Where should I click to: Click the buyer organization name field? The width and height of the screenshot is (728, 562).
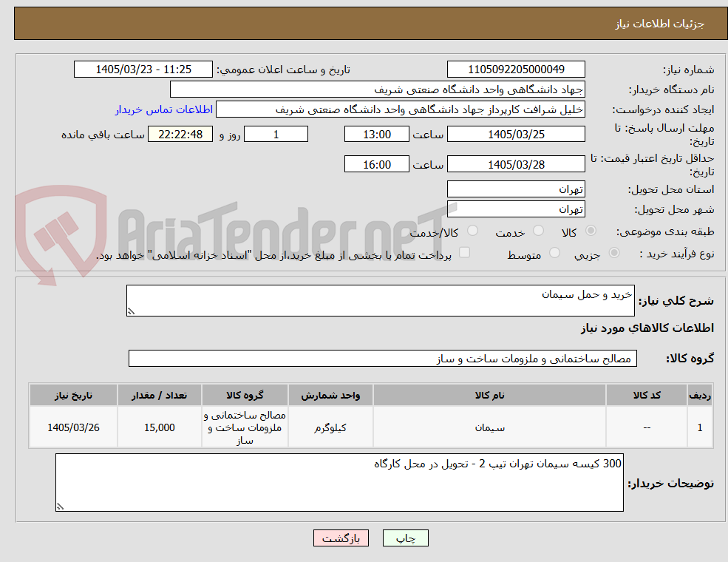tap(378, 89)
